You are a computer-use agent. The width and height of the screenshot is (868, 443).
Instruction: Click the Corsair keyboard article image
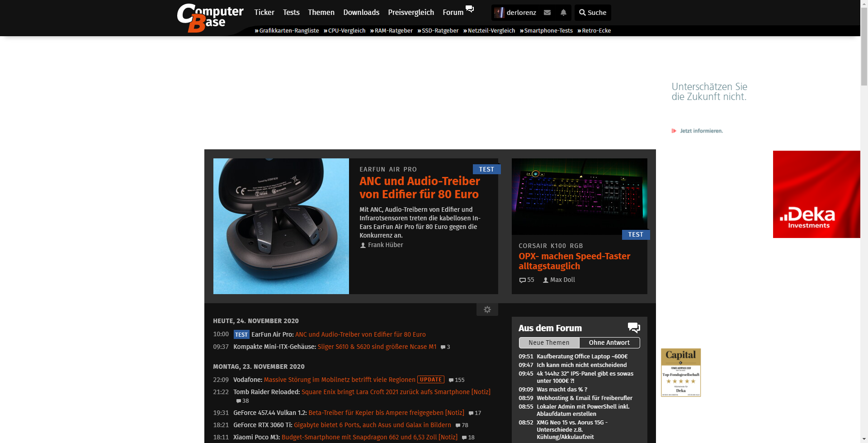[x=580, y=196]
